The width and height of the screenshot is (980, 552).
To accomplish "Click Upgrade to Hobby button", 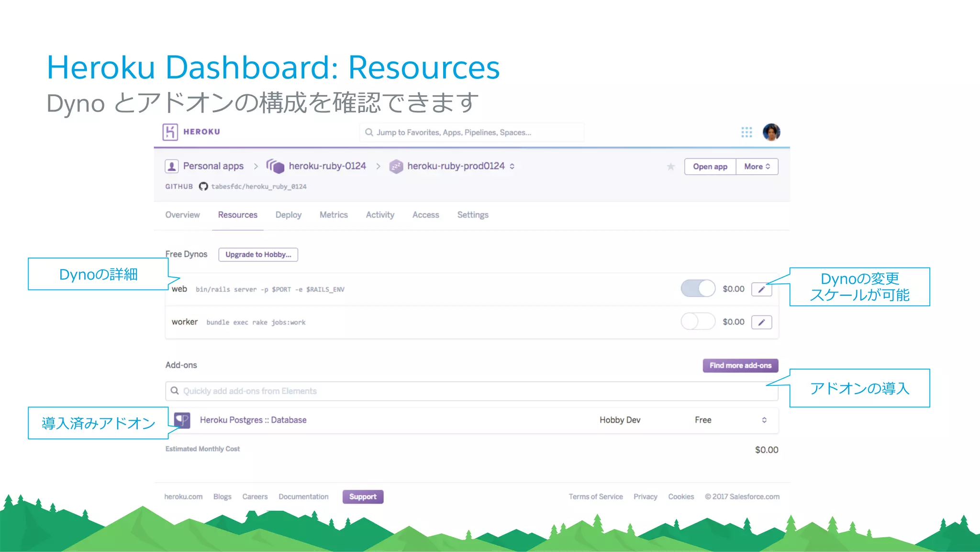I will click(x=258, y=255).
